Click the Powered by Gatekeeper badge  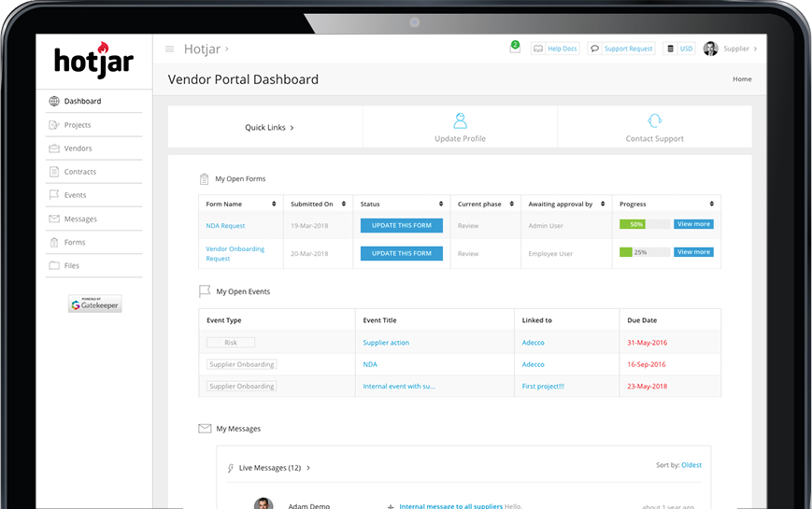click(x=94, y=304)
